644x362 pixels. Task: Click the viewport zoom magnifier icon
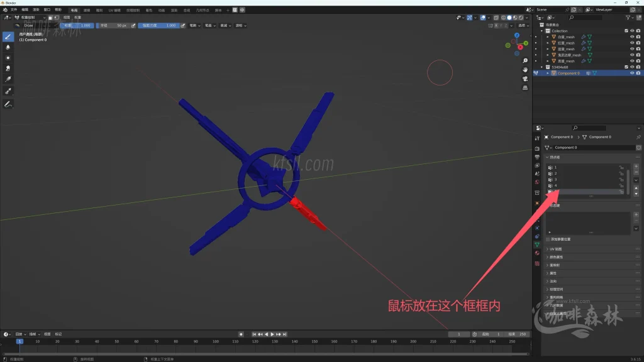coord(525,61)
